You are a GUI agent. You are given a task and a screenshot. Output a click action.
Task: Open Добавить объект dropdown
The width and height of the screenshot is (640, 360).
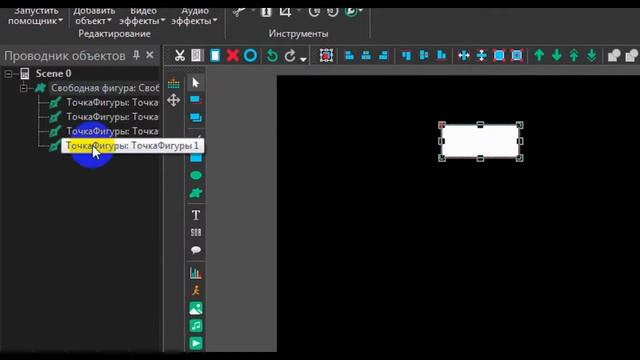(x=93, y=16)
